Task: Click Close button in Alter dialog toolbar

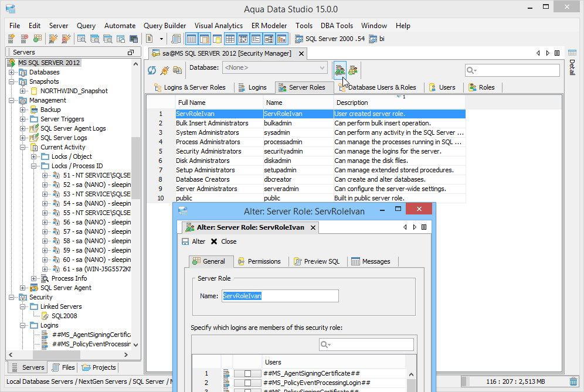Action: pos(224,241)
